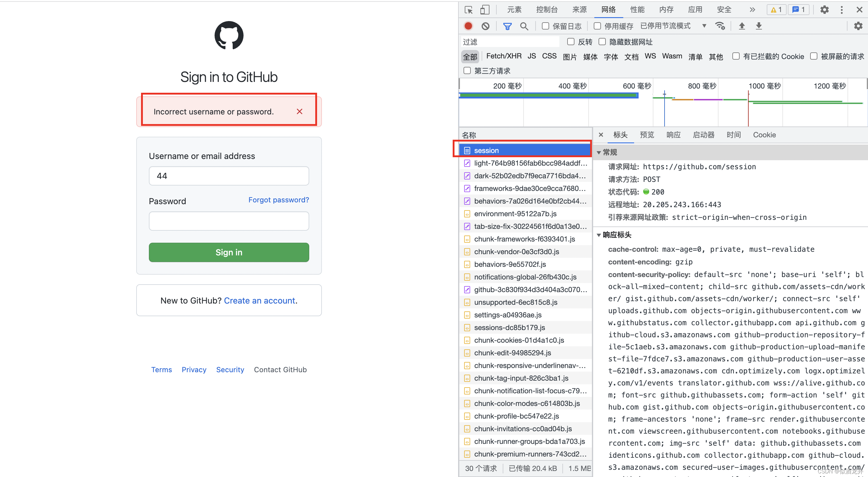Open the DevTools three-dot menu
This screenshot has height=477, width=868.
(x=841, y=10)
